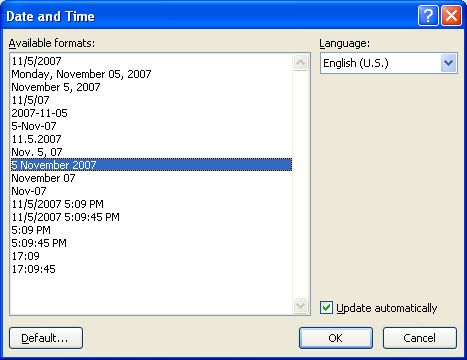Click the Help question mark icon
The image size is (467, 360).
pyautogui.click(x=428, y=16)
